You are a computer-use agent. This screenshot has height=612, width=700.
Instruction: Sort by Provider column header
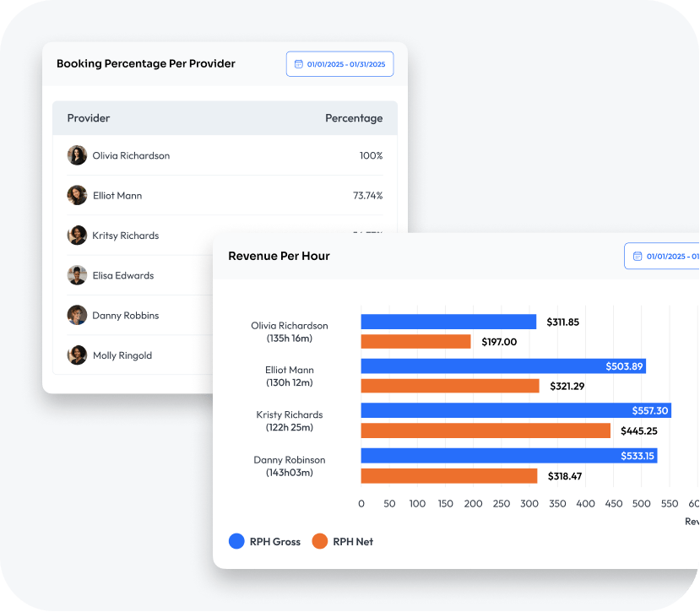89,118
